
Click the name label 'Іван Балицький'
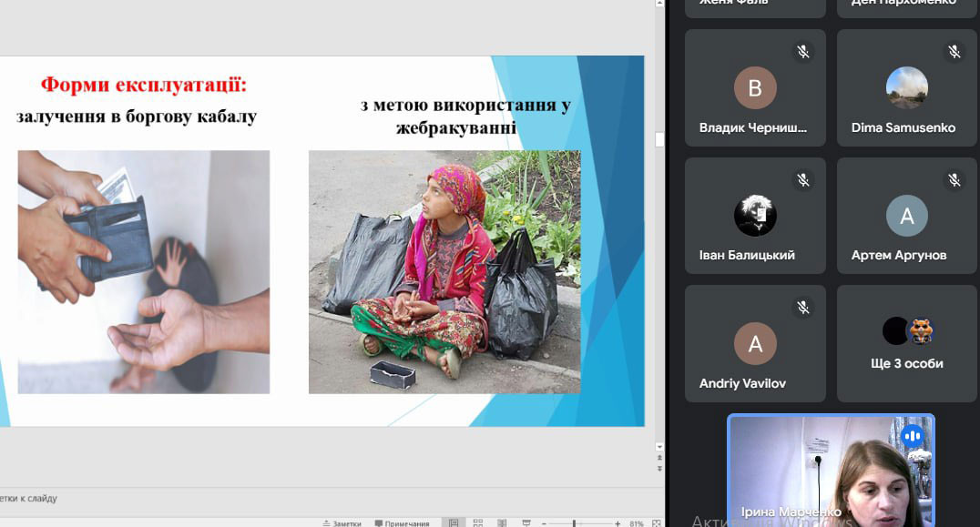coord(747,256)
